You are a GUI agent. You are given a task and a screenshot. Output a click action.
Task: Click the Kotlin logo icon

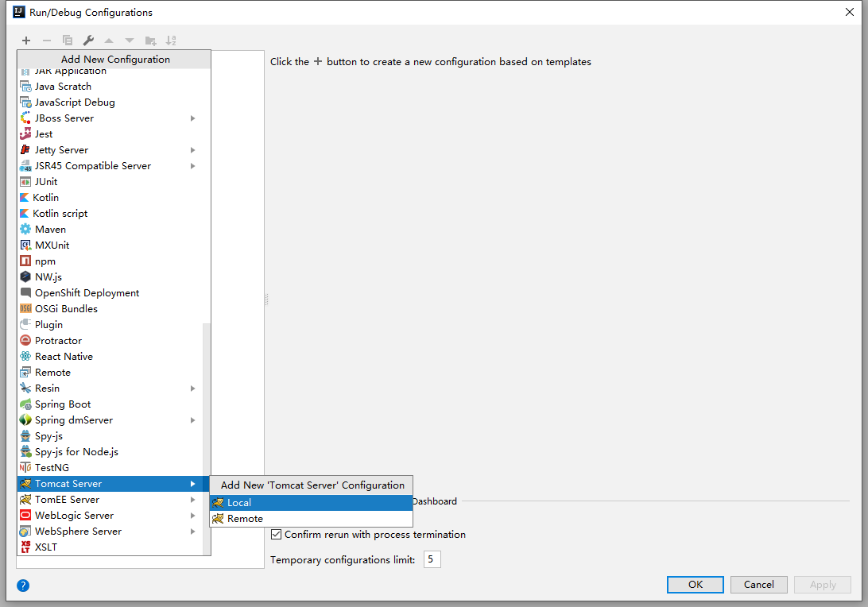(24, 198)
